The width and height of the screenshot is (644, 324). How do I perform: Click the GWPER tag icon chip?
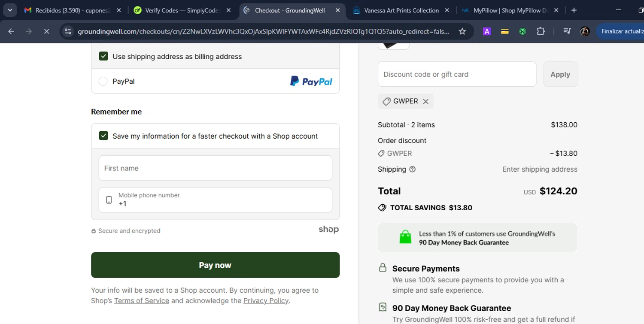pyautogui.click(x=386, y=101)
